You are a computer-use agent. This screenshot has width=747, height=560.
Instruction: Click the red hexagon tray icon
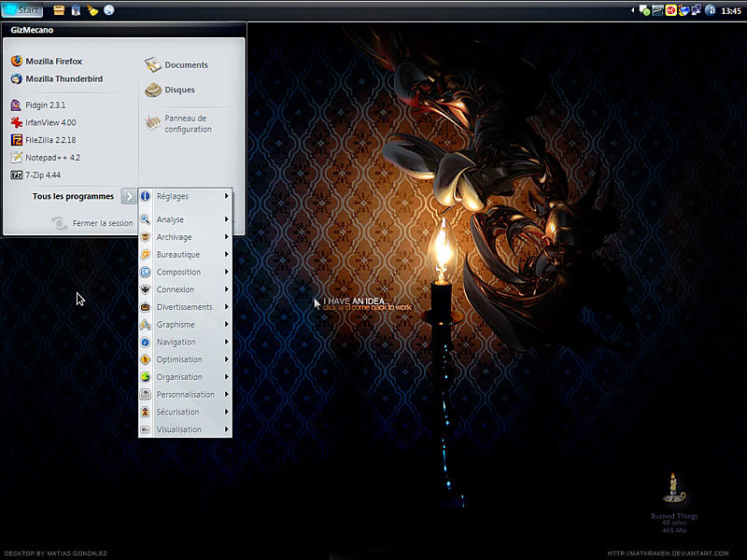pyautogui.click(x=670, y=10)
